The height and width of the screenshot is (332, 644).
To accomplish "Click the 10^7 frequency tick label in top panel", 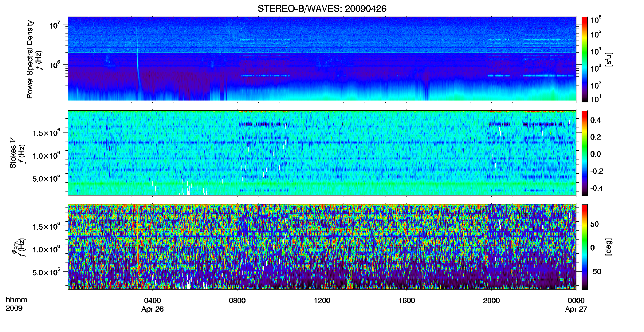I will tap(55, 25).
